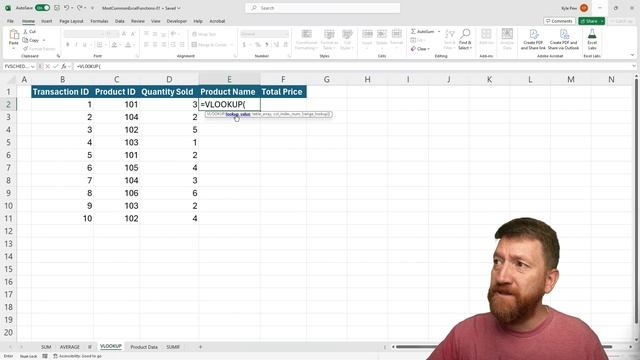The width and height of the screenshot is (640, 360).
Task: Click the Search box in title bar
Action: [322, 8]
